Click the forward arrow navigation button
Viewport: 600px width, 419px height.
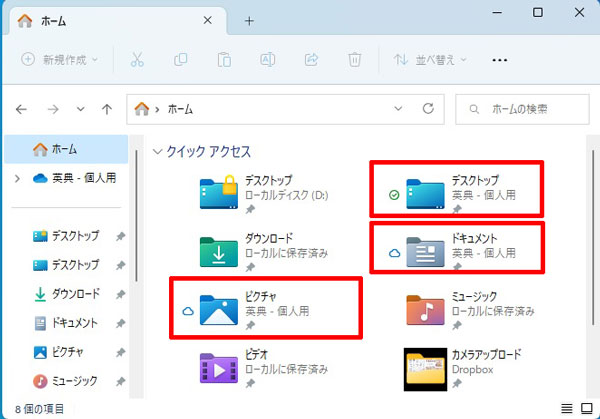(53, 109)
